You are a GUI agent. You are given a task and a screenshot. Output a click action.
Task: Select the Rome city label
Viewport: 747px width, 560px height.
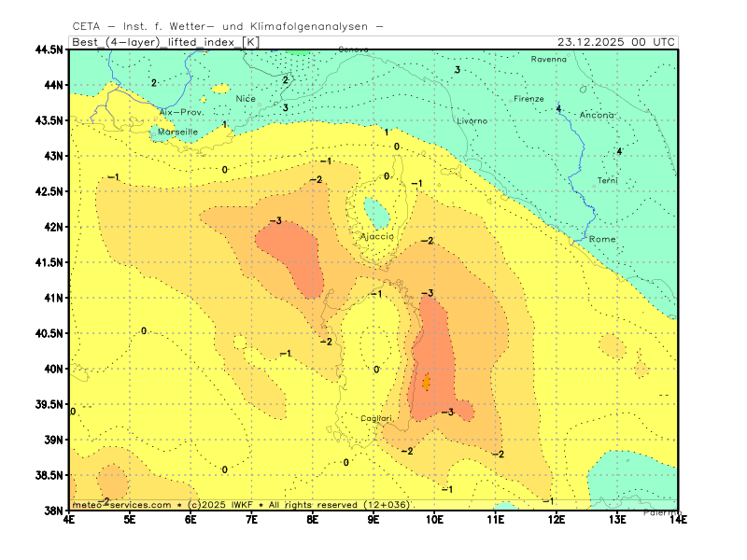pos(602,240)
